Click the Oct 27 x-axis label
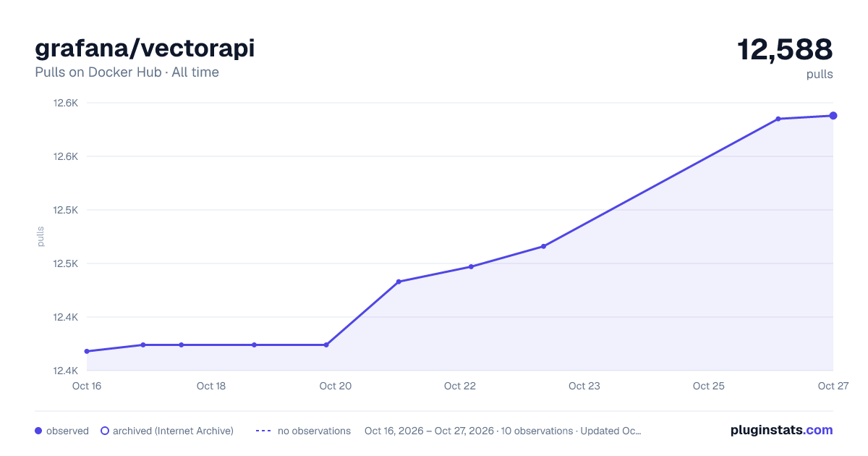Screen dimensions: 868x456 833,386
